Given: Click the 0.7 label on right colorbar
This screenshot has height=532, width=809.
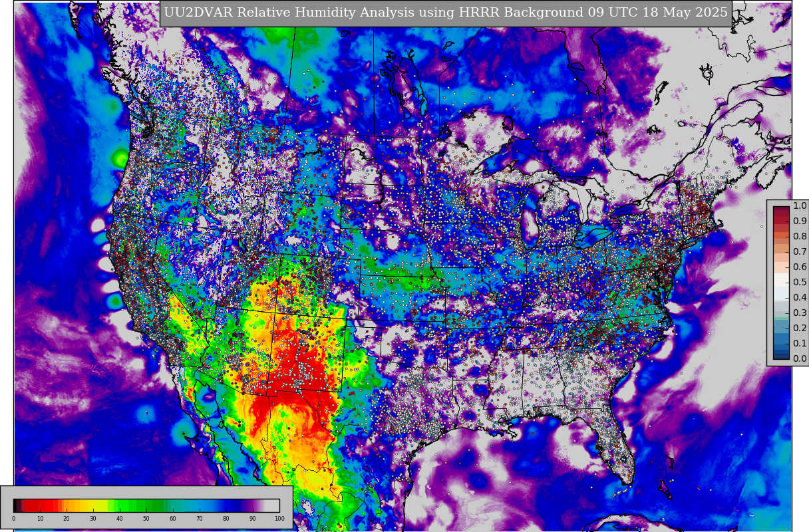Looking at the screenshot, I should click(x=800, y=252).
